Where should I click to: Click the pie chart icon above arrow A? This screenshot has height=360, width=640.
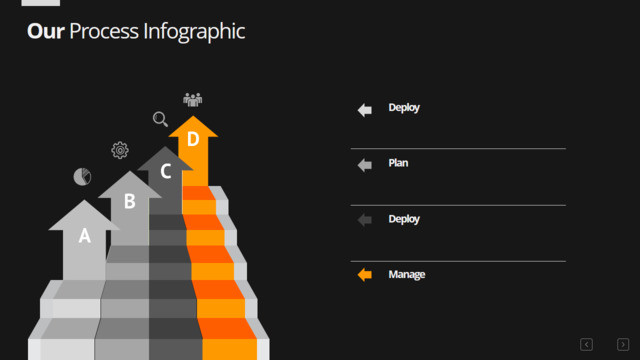coord(82,177)
